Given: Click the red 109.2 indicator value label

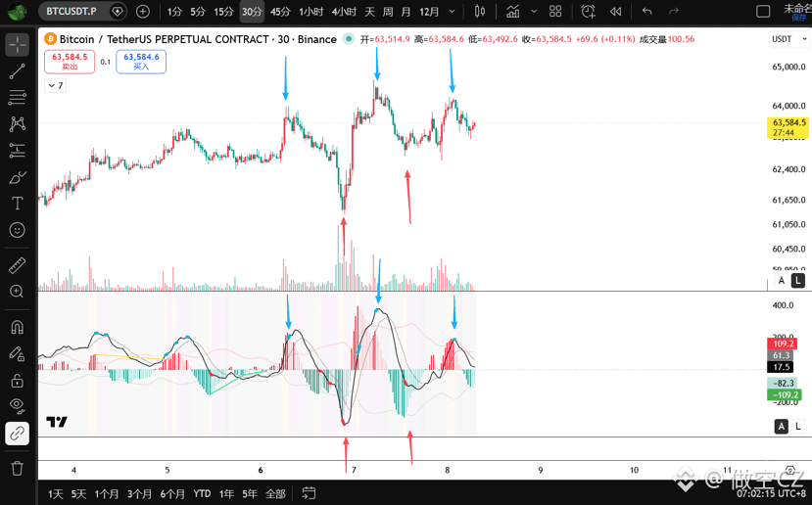Looking at the screenshot, I should pos(782,344).
